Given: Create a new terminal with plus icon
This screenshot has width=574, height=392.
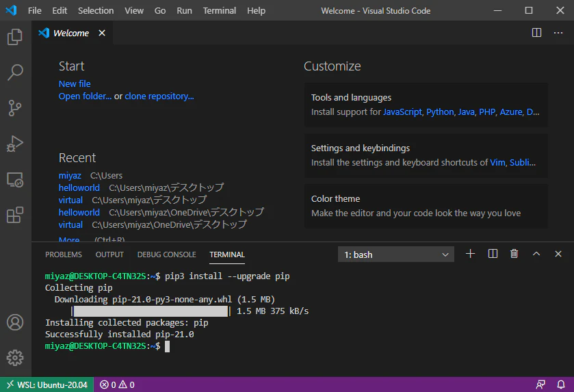Looking at the screenshot, I should [470, 254].
